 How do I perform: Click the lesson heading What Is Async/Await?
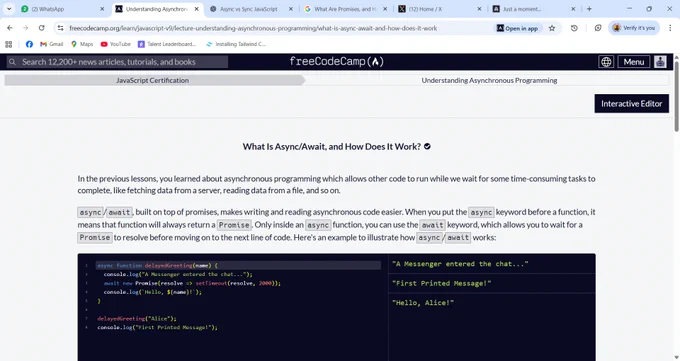point(331,147)
